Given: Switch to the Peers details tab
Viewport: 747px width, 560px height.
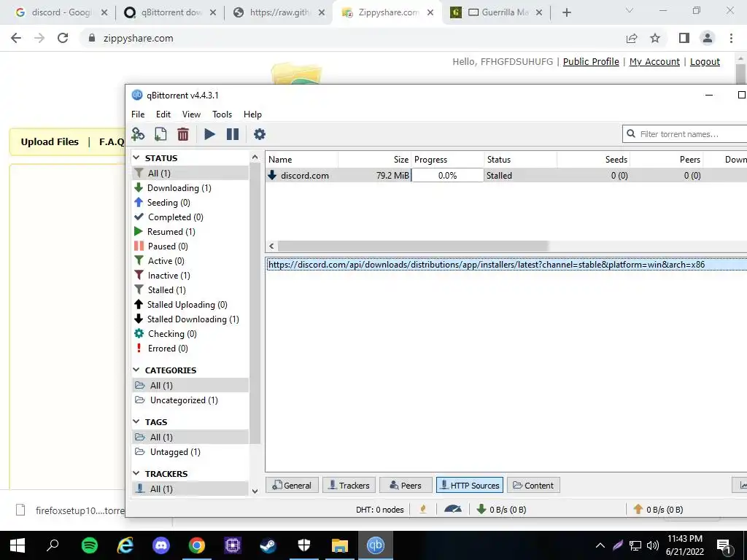Looking at the screenshot, I should tap(406, 485).
